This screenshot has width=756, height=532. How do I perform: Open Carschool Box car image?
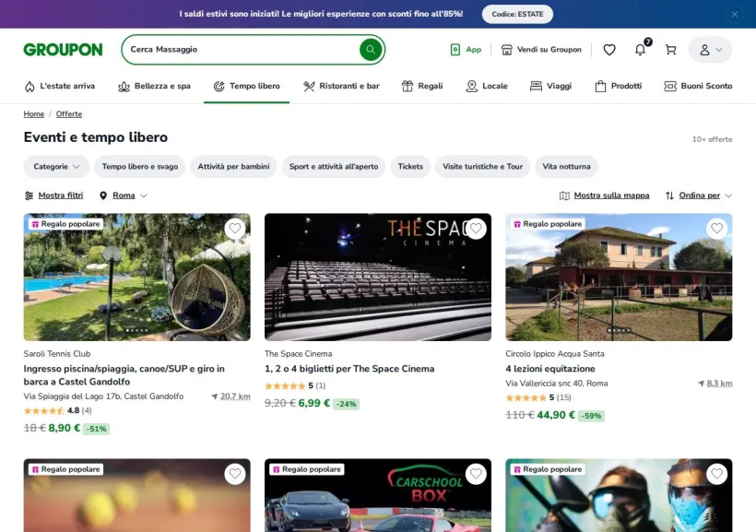tap(378, 496)
